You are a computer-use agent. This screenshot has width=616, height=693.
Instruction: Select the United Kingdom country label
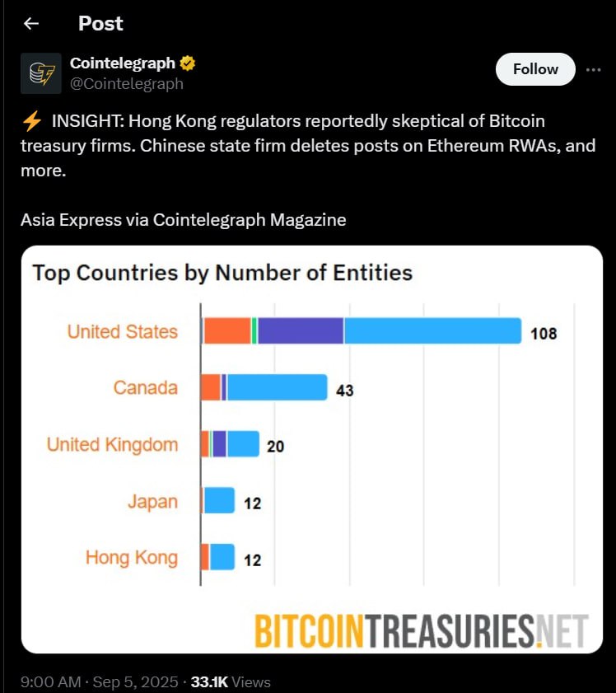(112, 445)
